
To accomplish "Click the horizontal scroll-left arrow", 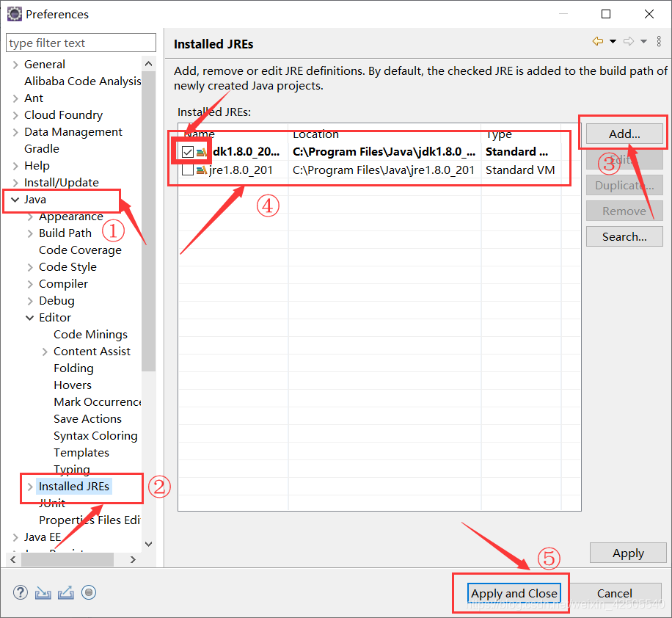I will 13,560.
